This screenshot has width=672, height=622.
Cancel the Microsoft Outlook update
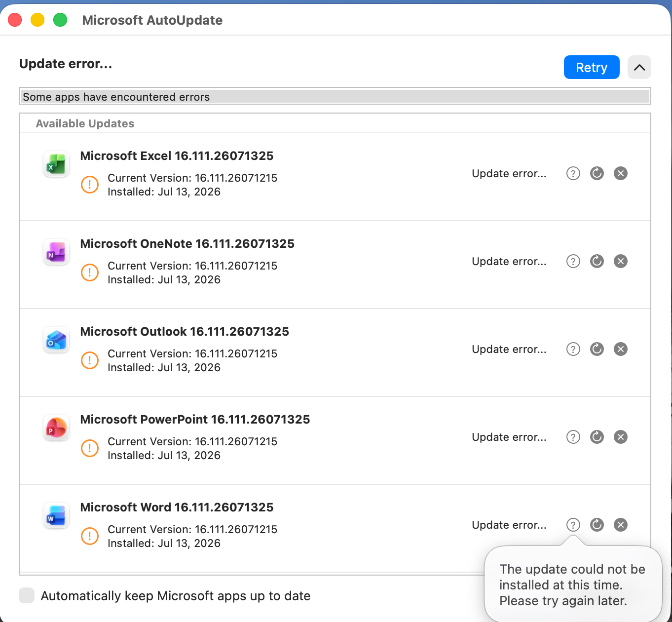pos(621,349)
